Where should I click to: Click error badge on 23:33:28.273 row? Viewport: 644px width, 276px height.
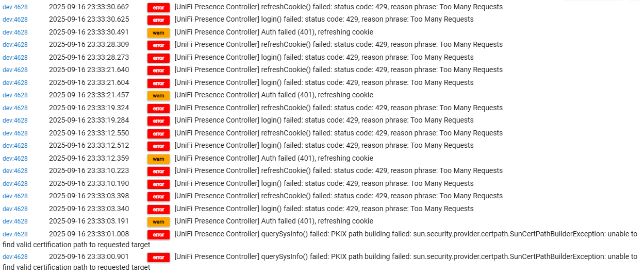[158, 58]
